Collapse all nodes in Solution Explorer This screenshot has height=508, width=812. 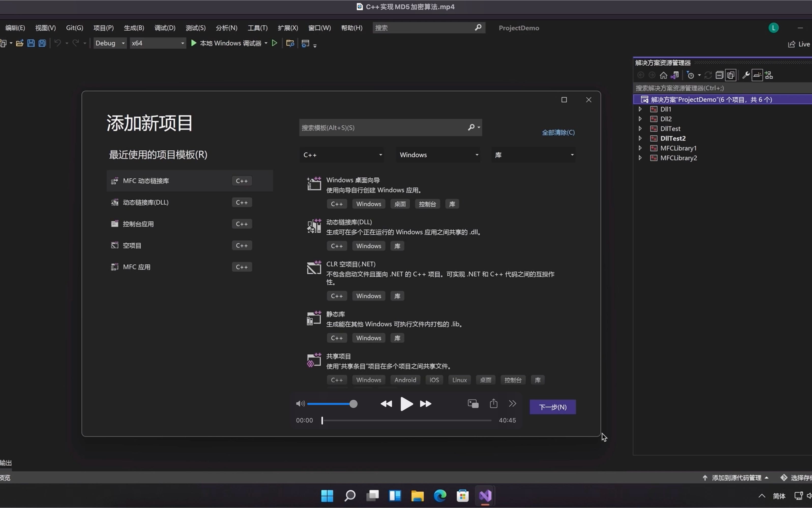click(x=720, y=75)
